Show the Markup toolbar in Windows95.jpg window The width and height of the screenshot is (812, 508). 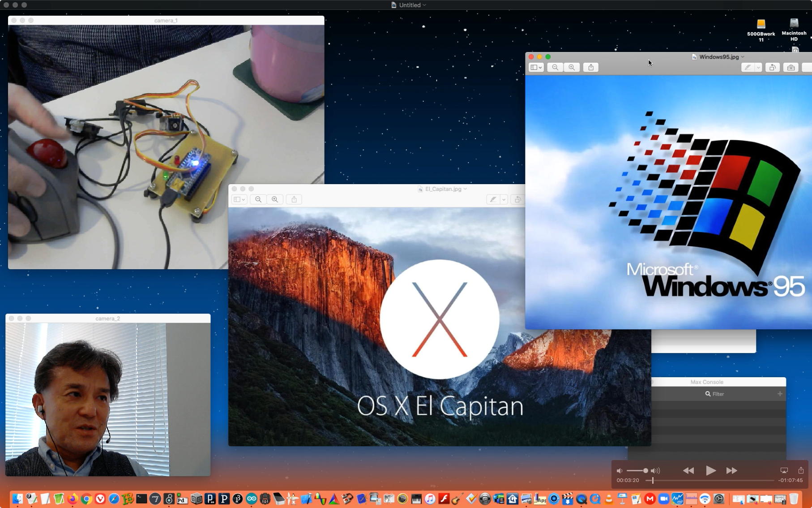coord(791,67)
